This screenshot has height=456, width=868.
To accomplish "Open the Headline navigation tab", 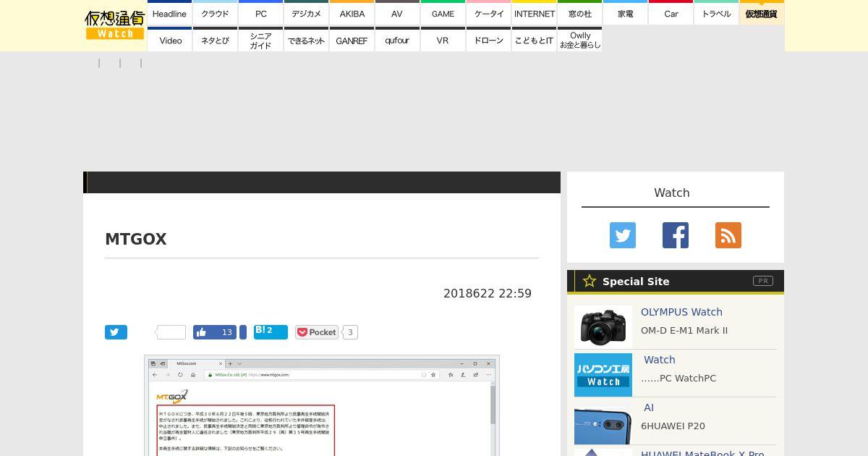I will (x=170, y=12).
